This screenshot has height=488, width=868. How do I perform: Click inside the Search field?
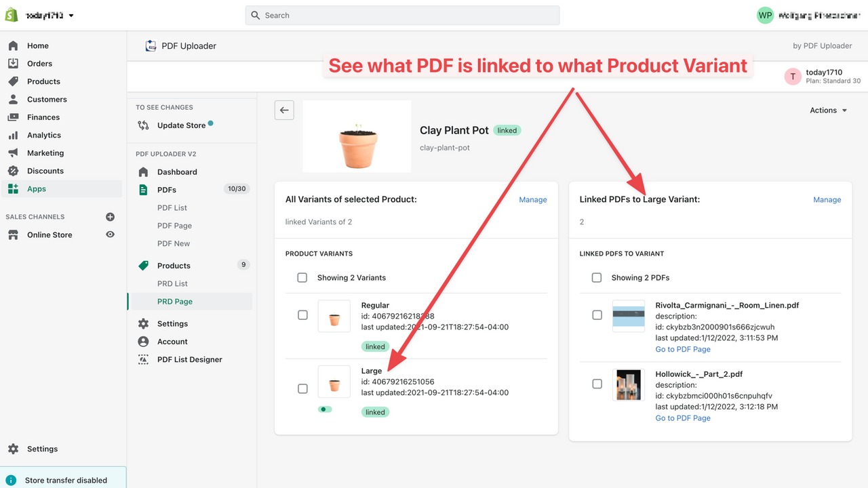point(402,15)
